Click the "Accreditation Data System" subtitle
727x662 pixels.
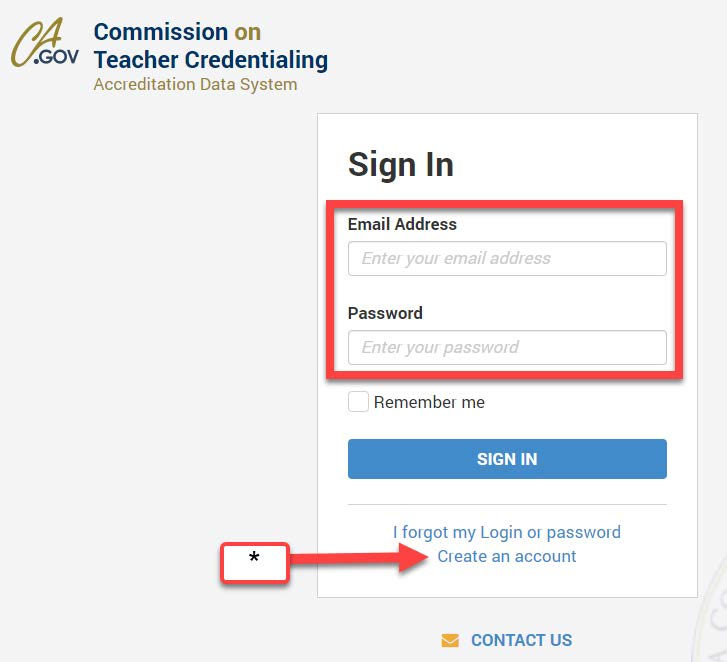(x=195, y=84)
